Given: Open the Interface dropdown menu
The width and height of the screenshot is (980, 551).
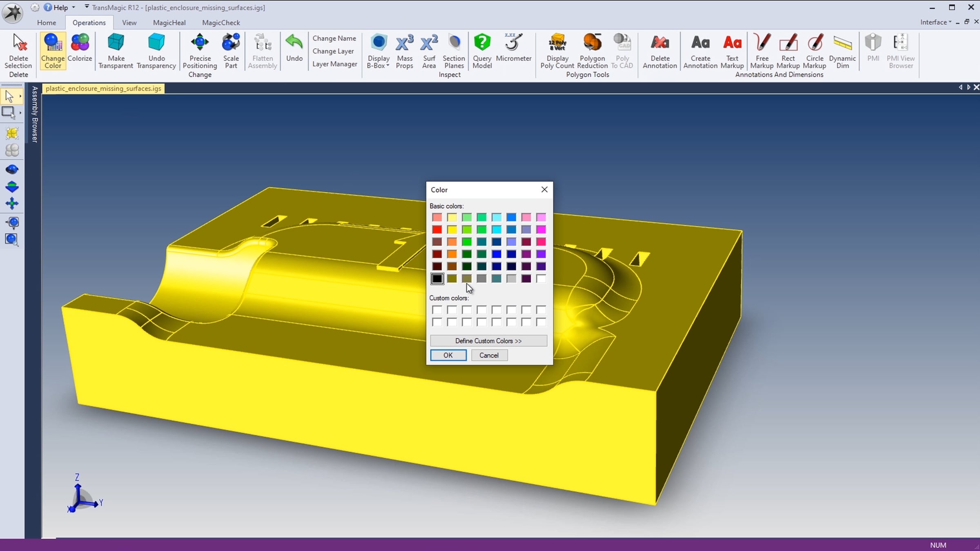Looking at the screenshot, I should pos(935,22).
